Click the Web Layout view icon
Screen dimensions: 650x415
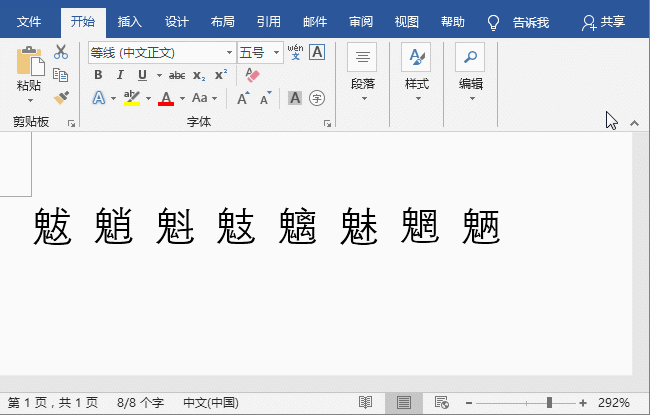point(440,402)
